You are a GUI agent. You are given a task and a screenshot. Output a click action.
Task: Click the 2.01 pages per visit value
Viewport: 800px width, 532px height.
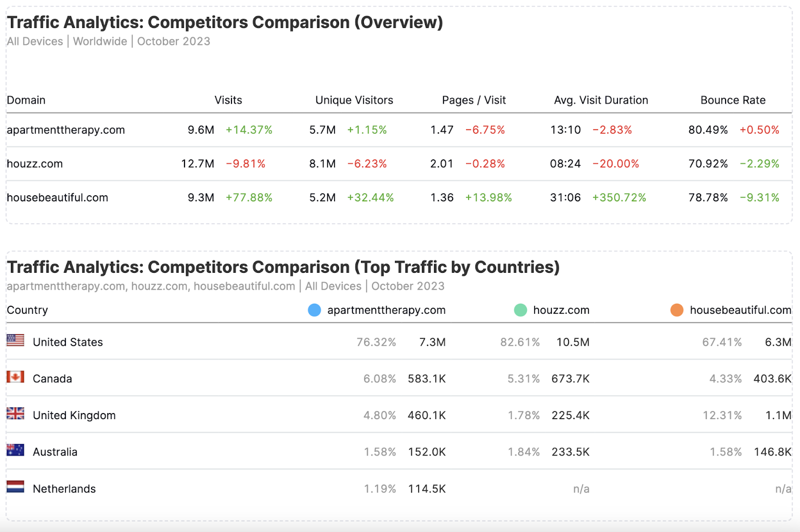coord(442,164)
